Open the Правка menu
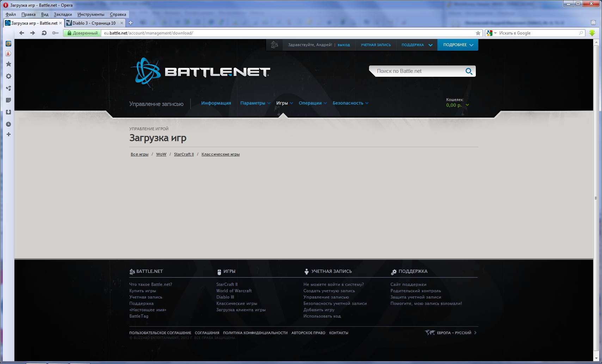 coord(28,14)
